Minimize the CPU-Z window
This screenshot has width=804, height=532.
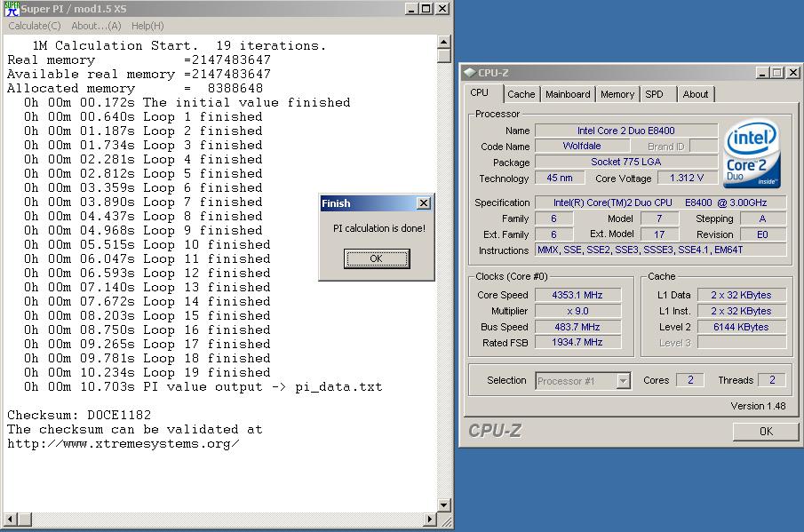point(762,73)
